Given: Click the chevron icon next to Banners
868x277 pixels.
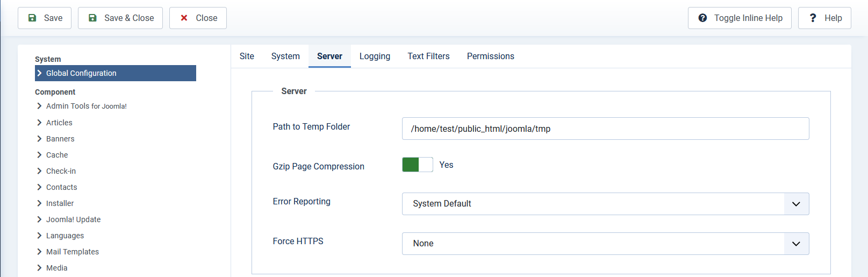Looking at the screenshot, I should (39, 139).
